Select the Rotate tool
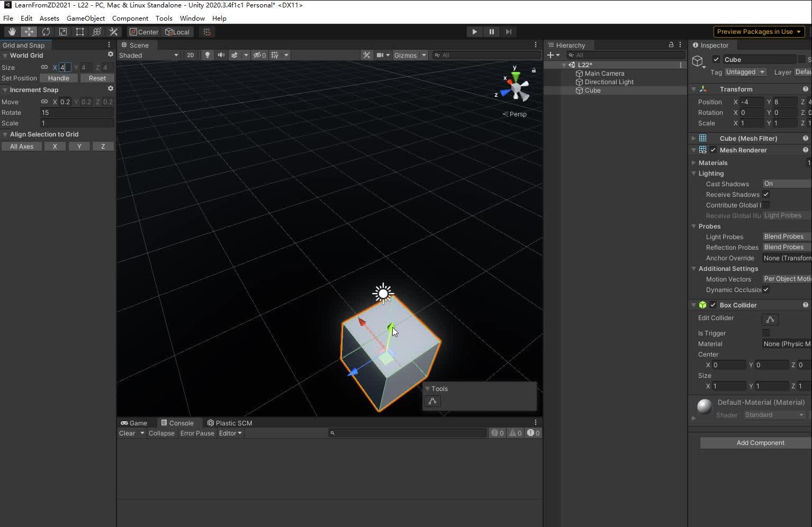 46,32
